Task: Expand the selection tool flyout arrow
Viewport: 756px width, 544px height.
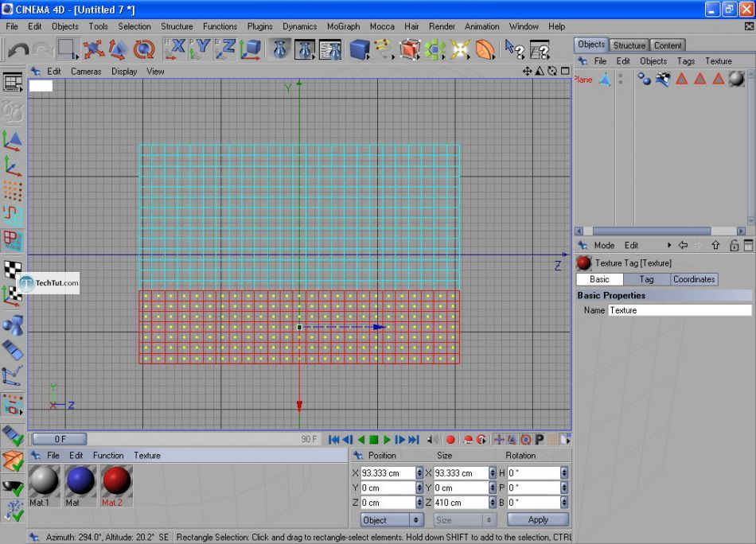Action: coord(76,56)
